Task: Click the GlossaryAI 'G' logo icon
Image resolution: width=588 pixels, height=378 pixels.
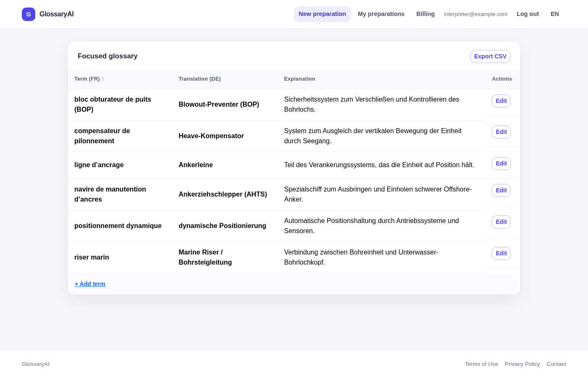Action: click(29, 14)
